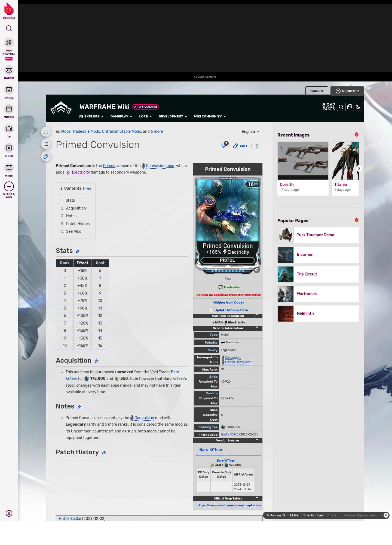This screenshot has width=392, height=545.
Task: Expand page to full width
Action: tap(46, 132)
